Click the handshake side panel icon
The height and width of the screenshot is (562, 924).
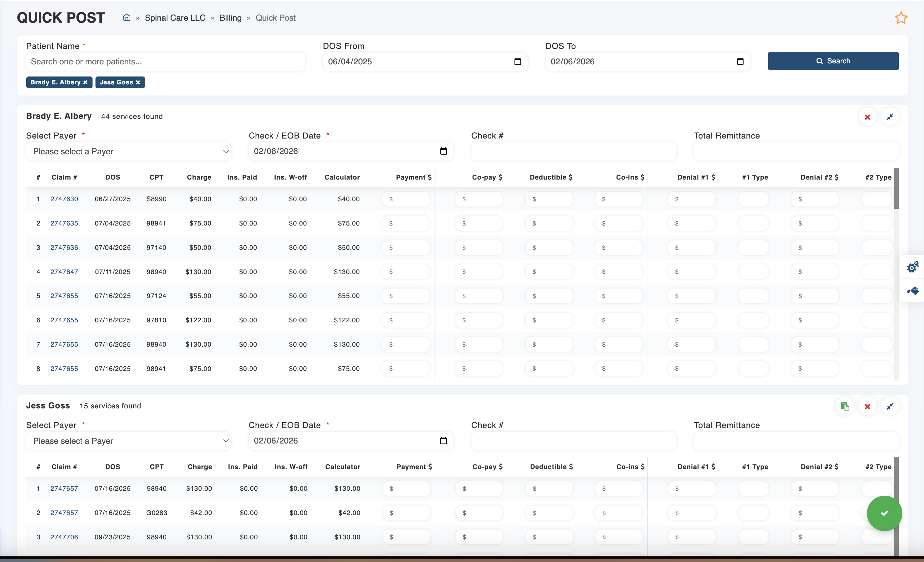point(913,291)
